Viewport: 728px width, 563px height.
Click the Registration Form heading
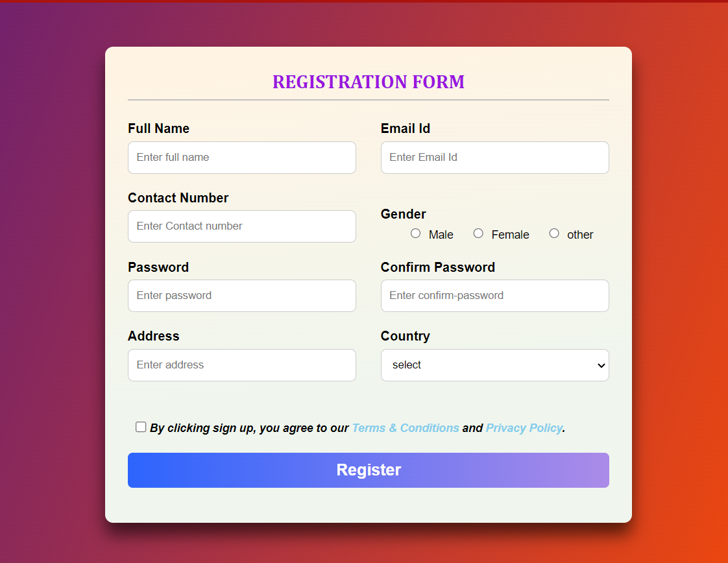tap(369, 82)
